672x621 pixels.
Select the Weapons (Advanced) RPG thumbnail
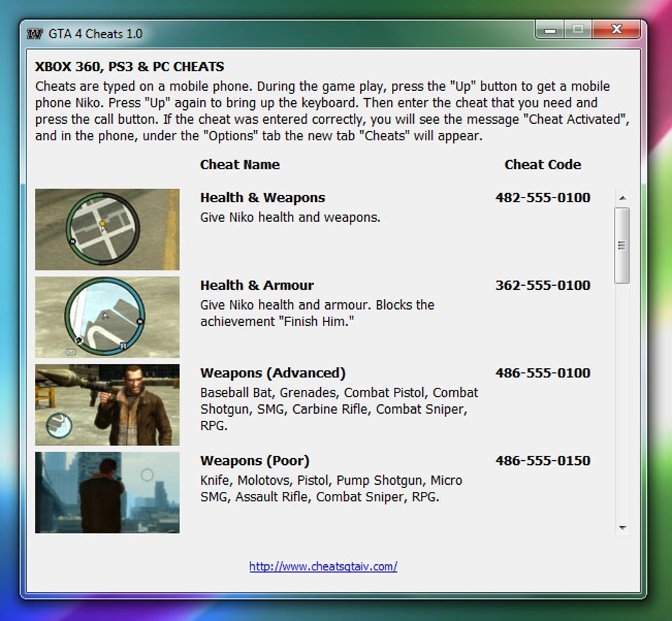click(107, 405)
